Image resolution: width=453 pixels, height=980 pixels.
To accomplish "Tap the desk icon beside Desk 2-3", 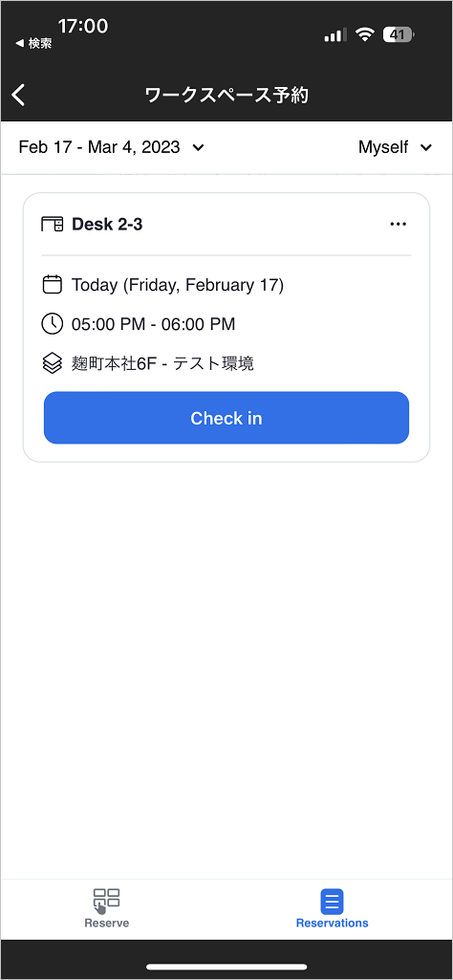I will (52, 224).
